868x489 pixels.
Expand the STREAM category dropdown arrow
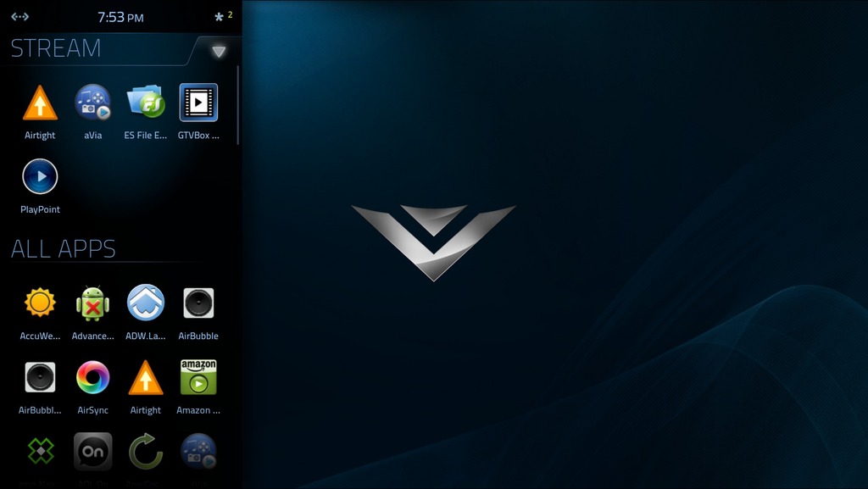(x=219, y=52)
